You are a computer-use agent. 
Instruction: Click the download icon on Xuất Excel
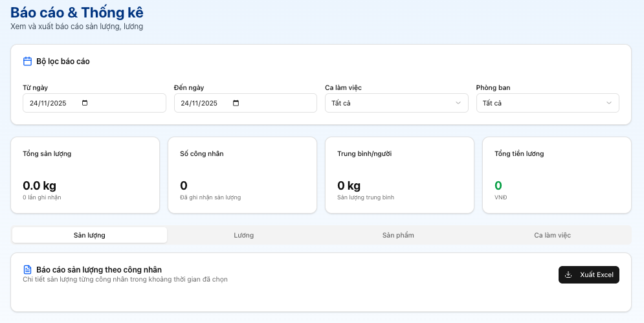click(568, 274)
